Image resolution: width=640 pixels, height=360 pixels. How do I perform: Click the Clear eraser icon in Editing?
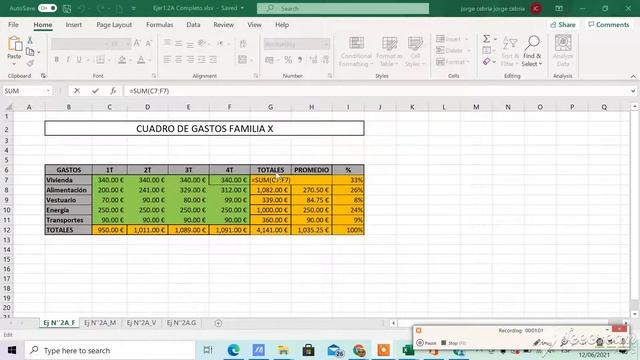tap(486, 62)
